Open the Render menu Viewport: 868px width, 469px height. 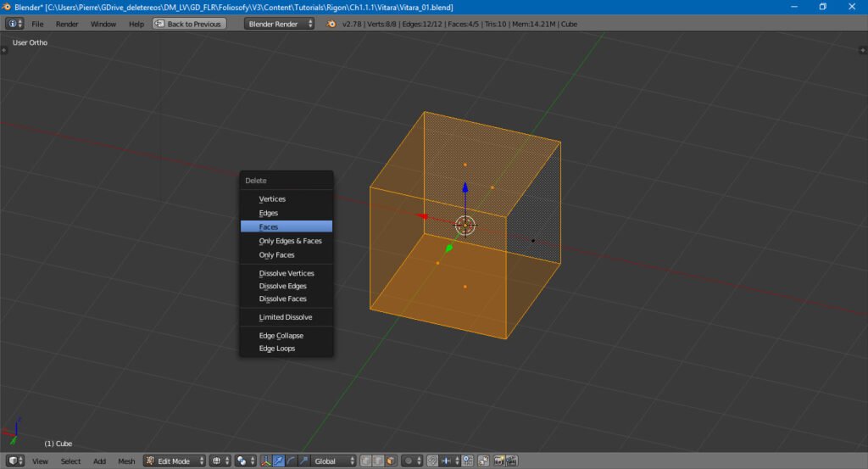[x=67, y=24]
